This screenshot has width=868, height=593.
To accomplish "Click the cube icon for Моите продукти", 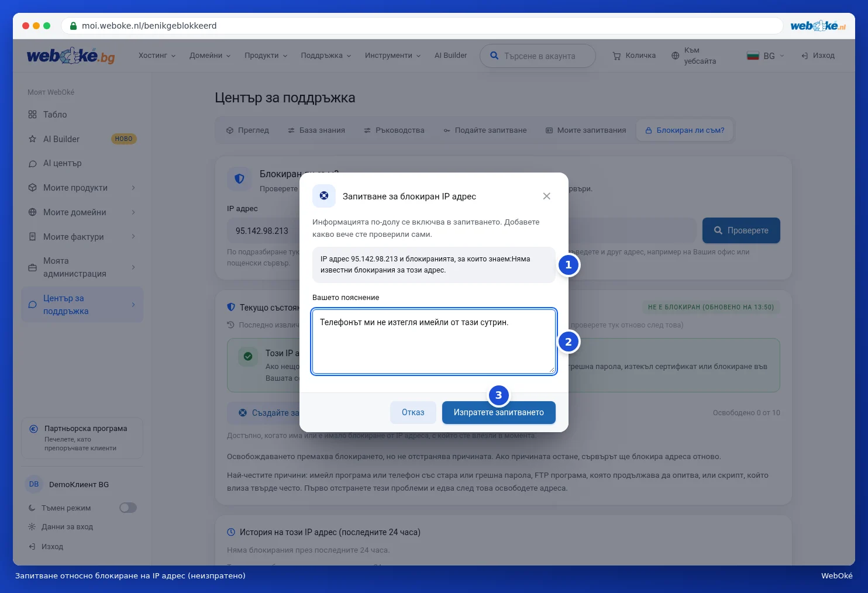I will [x=32, y=188].
